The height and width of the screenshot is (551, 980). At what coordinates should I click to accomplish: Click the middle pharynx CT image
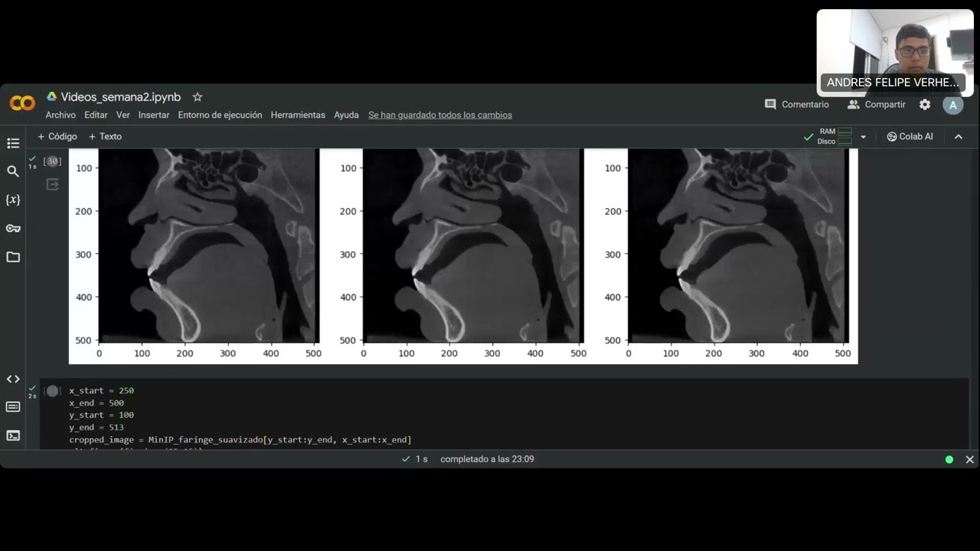pos(472,246)
